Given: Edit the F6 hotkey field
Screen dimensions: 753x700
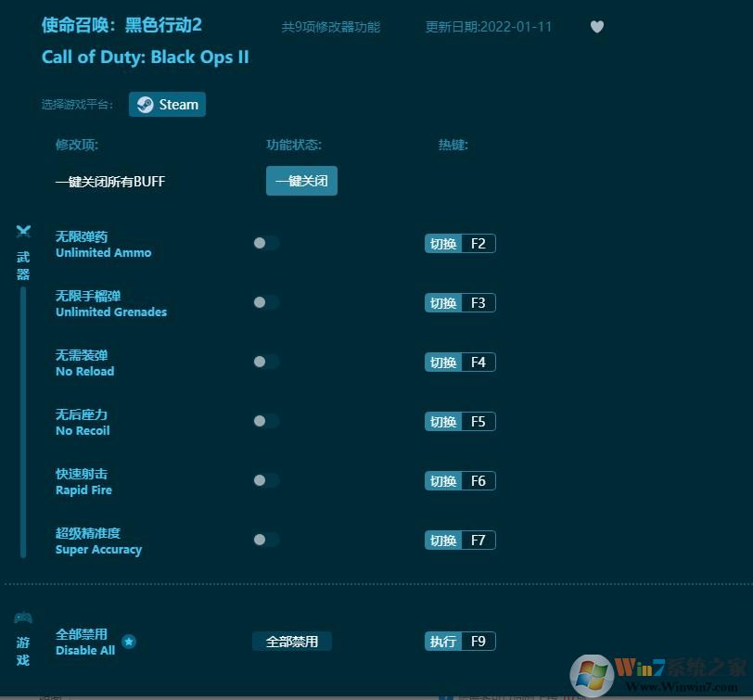Looking at the screenshot, I should pos(479,480).
